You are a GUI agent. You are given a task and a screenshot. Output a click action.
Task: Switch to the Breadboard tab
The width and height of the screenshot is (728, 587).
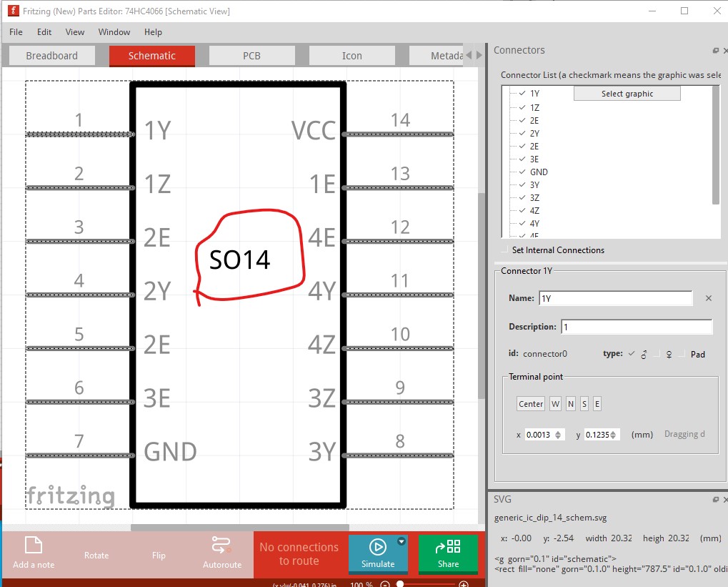(52, 56)
